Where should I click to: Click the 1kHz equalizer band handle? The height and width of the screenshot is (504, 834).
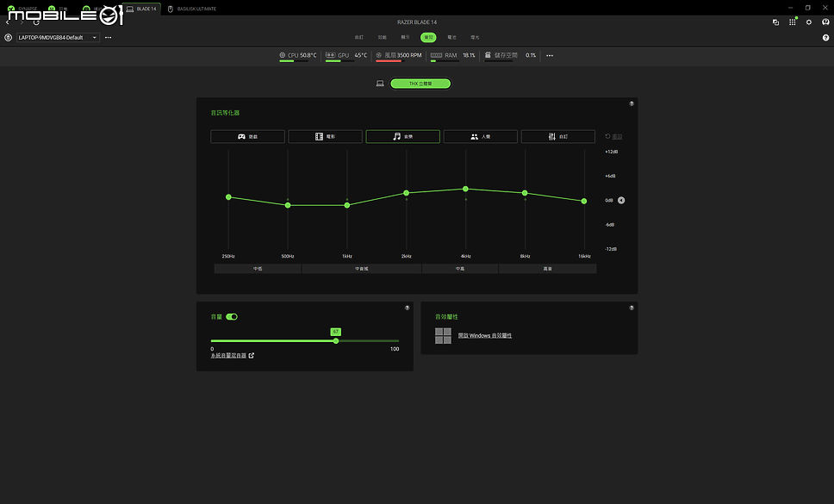347,205
